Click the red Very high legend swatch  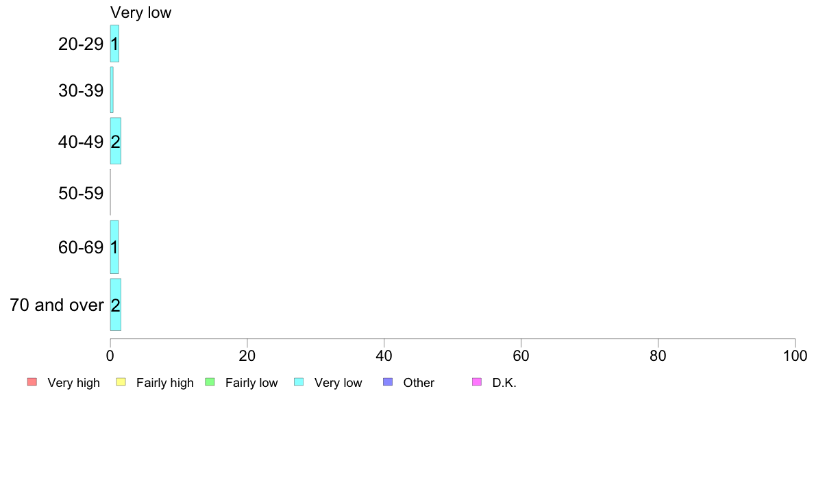click(x=32, y=382)
